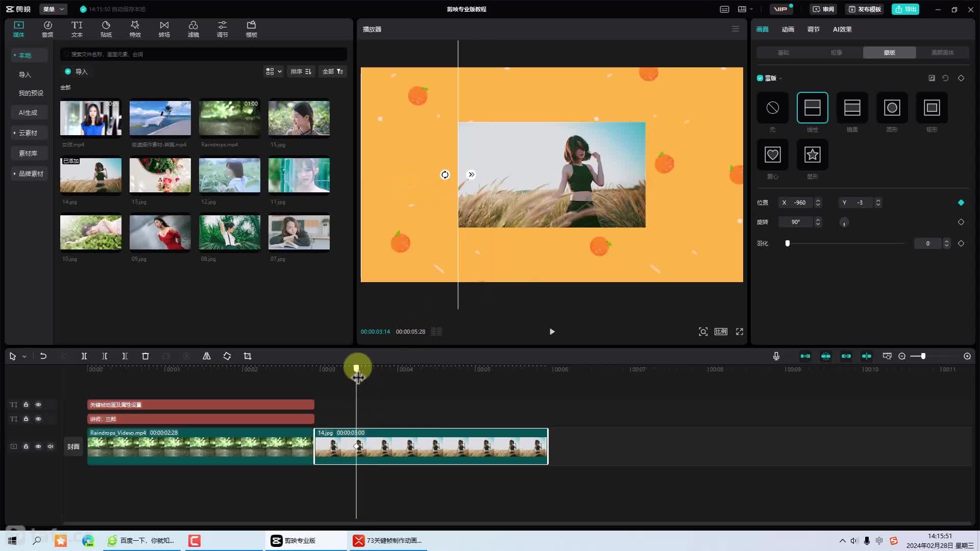Viewport: 980px width, 551px height.
Task: Open the 模板 (Templates) panel
Action: [x=252, y=29]
